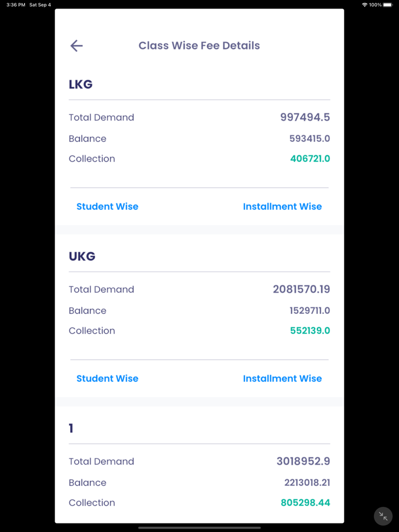Select the LKG class heading
The height and width of the screenshot is (532, 399).
[x=80, y=84]
